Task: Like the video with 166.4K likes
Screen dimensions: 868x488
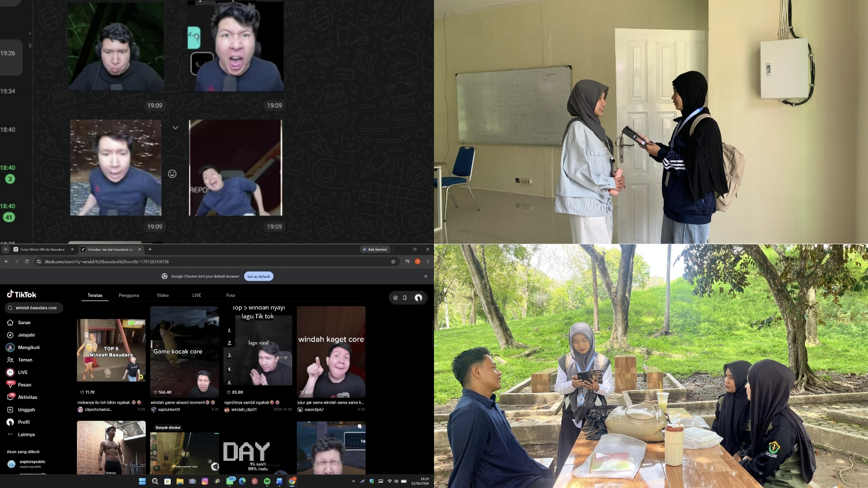Action: point(155,392)
